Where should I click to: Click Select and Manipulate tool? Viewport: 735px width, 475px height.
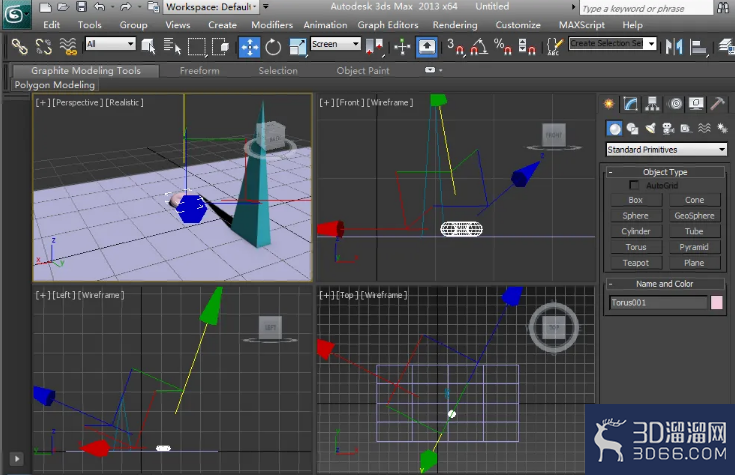point(402,47)
